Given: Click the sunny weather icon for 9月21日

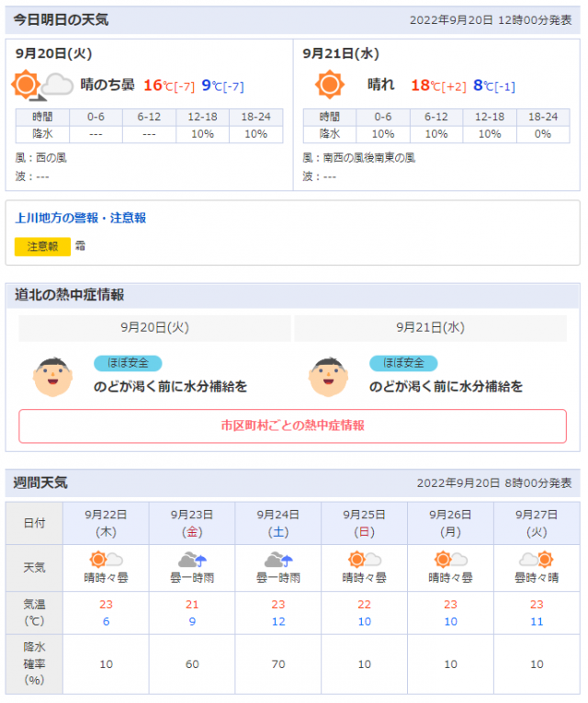Looking at the screenshot, I should 329,85.
